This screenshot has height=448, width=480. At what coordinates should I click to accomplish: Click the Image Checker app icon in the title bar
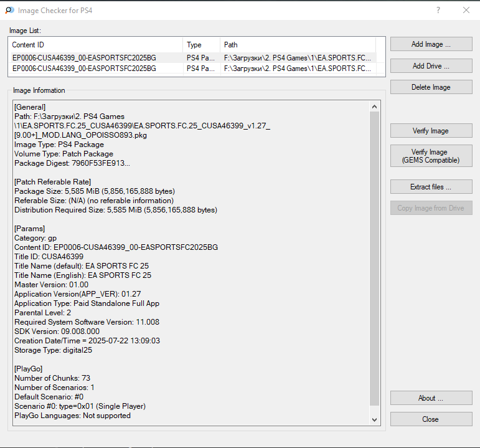(x=9, y=10)
